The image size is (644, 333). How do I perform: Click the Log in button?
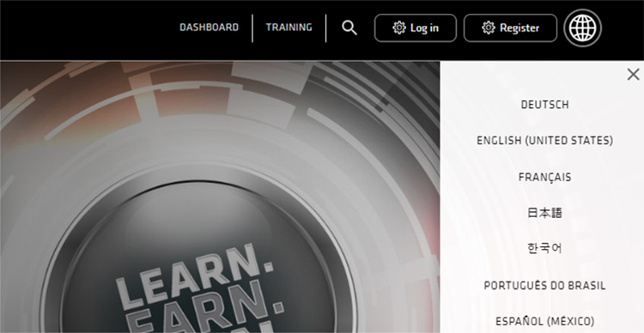coord(416,28)
